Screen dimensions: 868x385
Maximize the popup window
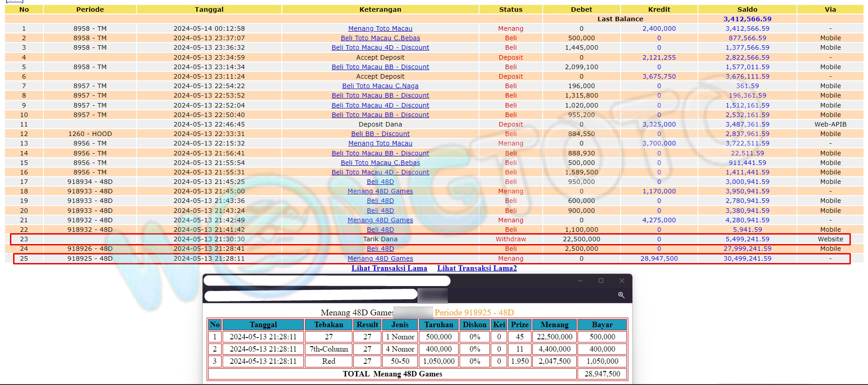pos(601,281)
